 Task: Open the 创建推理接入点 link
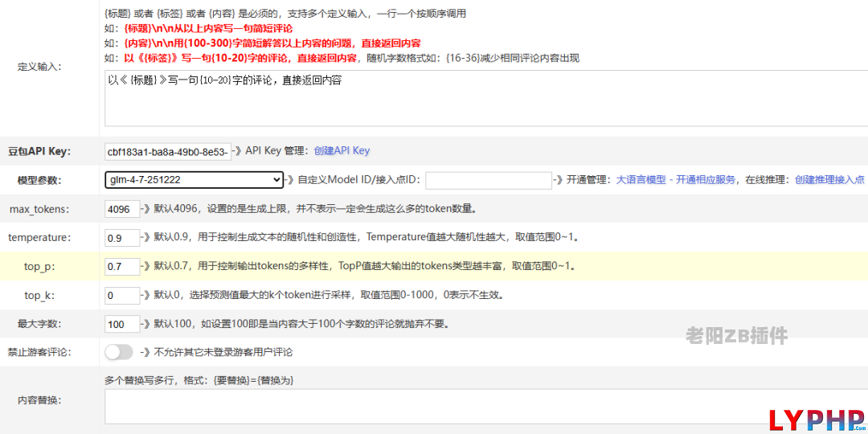[x=829, y=180]
